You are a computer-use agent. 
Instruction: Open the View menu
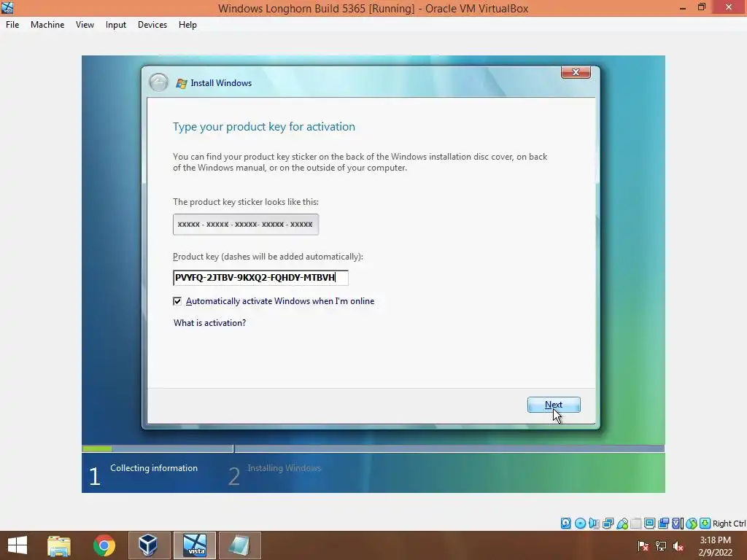(85, 25)
